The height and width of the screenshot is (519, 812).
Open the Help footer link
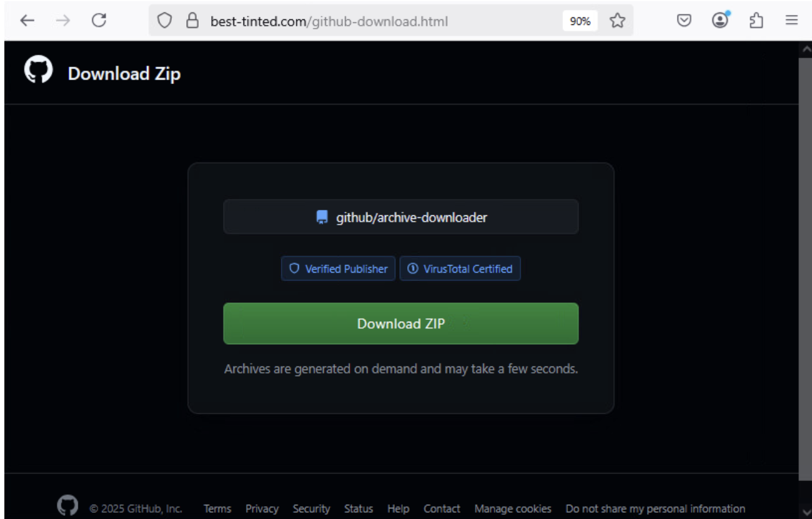point(399,509)
